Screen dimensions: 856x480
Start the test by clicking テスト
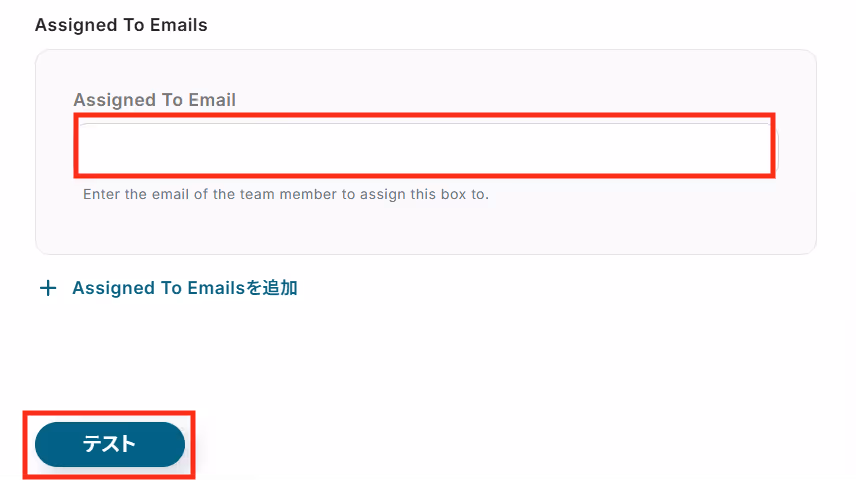pos(110,444)
